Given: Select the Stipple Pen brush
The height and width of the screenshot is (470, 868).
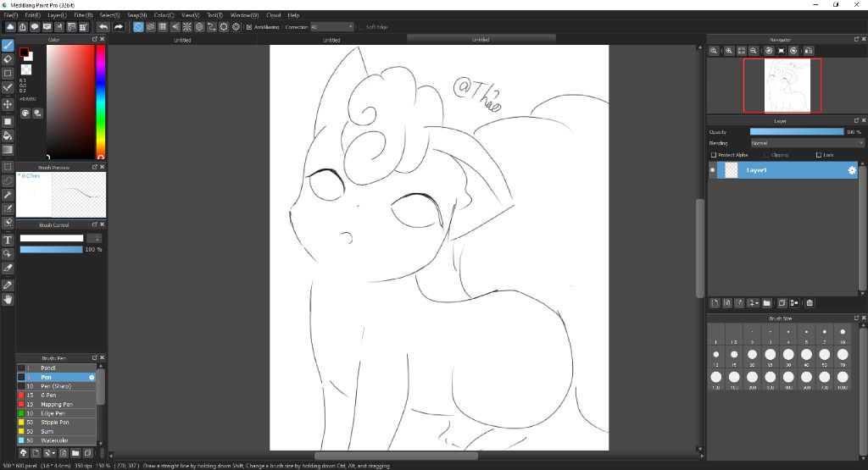Looking at the screenshot, I should pyautogui.click(x=57, y=422).
